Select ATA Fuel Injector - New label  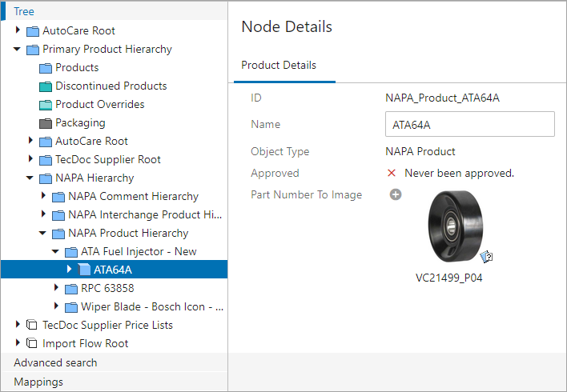[139, 251]
